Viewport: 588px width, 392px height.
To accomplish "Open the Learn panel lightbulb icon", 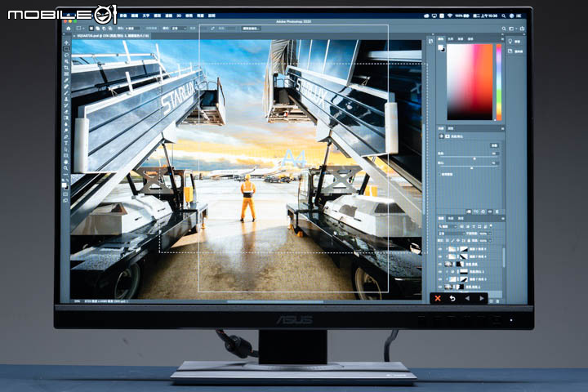I will pyautogui.click(x=510, y=42).
